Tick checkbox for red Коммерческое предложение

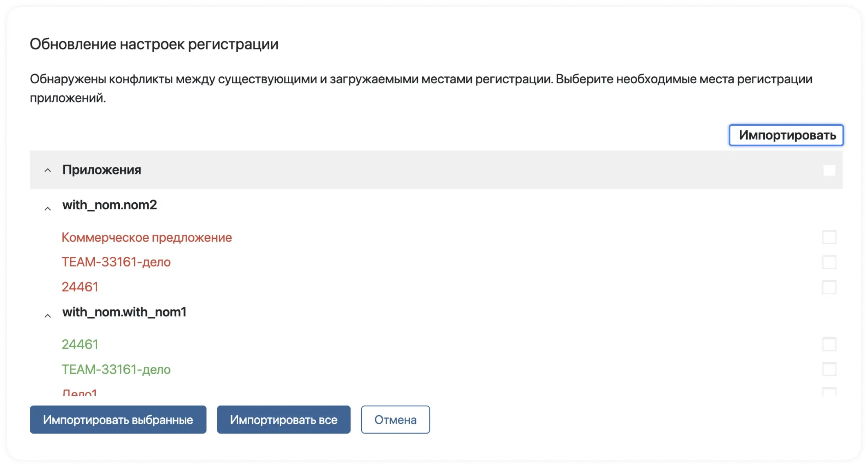829,237
